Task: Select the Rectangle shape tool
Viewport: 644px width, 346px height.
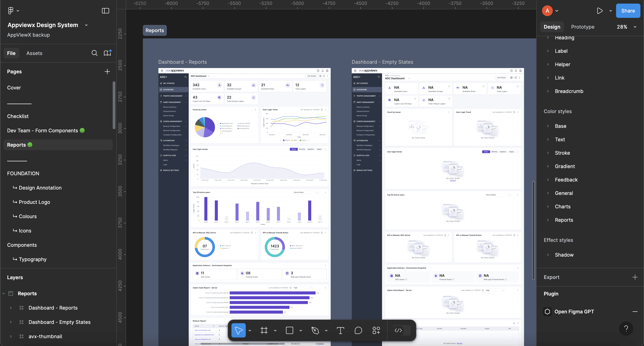Action: coord(289,330)
